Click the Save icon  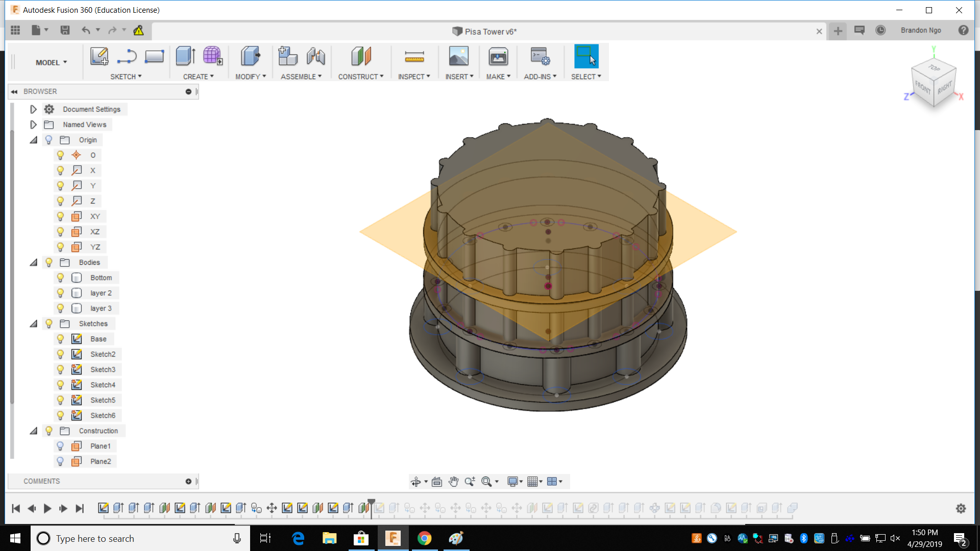point(65,30)
